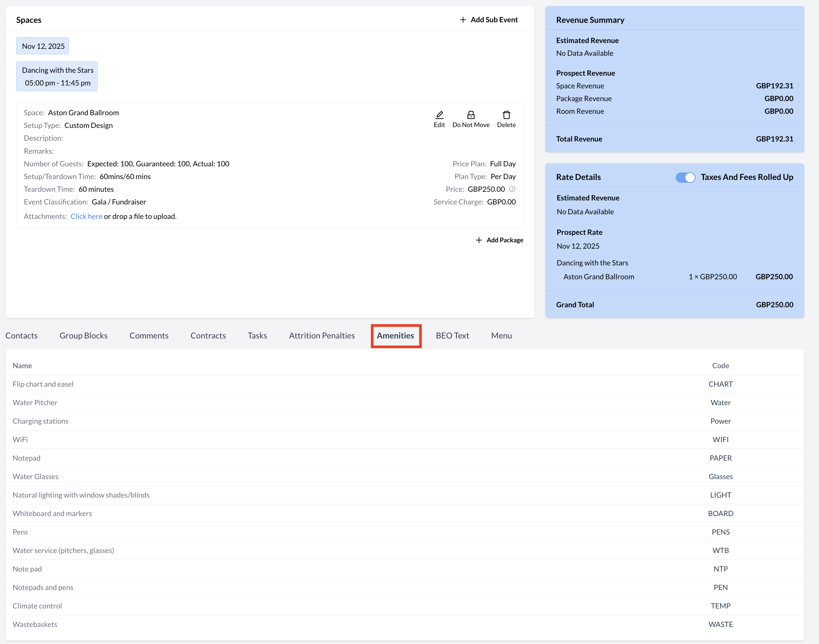Click the price info icon

512,189
